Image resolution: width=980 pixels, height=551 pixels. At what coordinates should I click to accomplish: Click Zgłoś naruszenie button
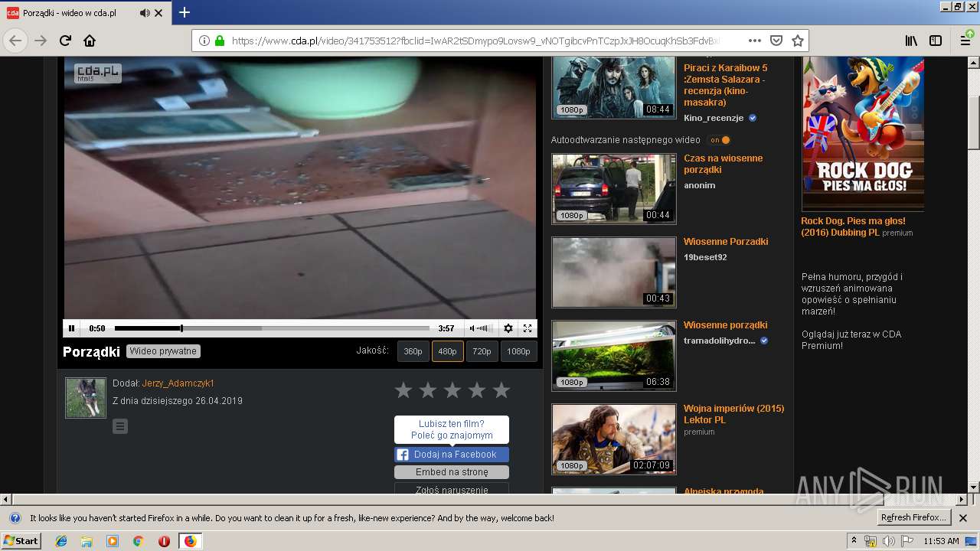click(x=452, y=490)
